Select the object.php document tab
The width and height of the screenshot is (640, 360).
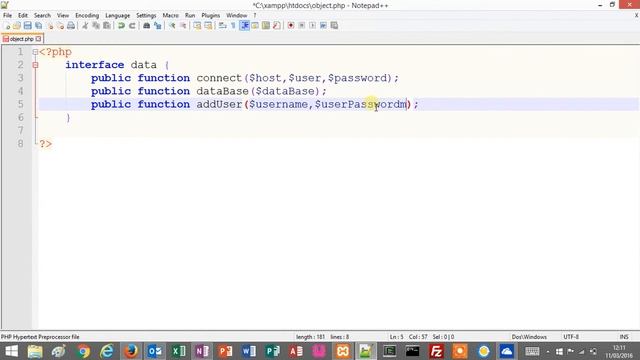point(21,39)
